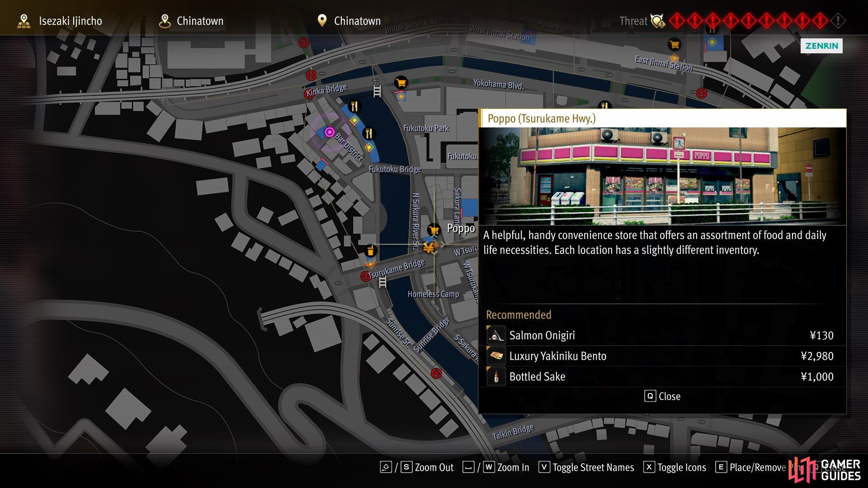Click the Homeless Camp map label
The image size is (868, 488).
(433, 294)
